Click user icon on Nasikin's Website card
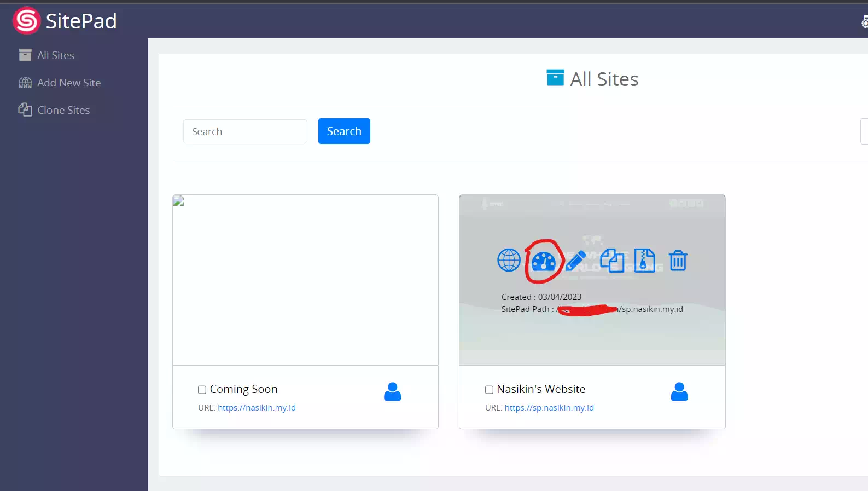Screen dimensions: 868x491 tap(679, 392)
